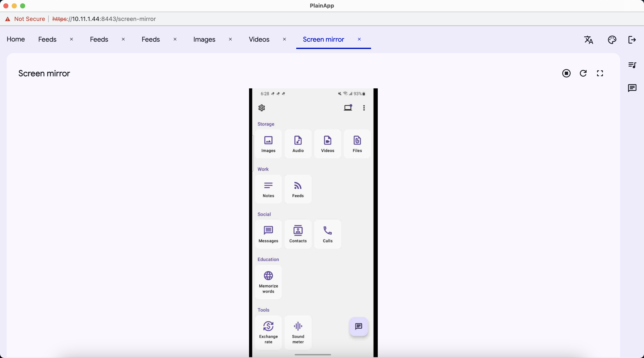
Task: Close the Videos tab
Action: point(284,39)
